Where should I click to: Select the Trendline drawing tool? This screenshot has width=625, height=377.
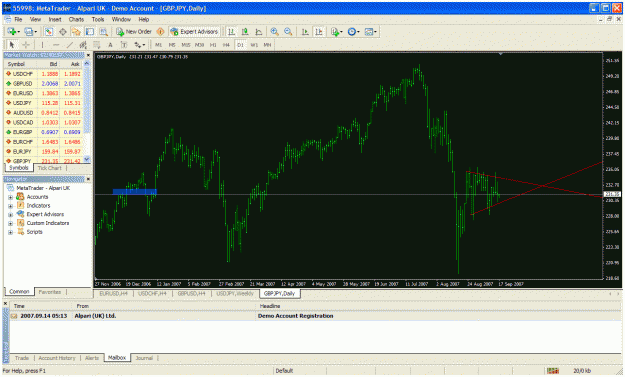70,45
